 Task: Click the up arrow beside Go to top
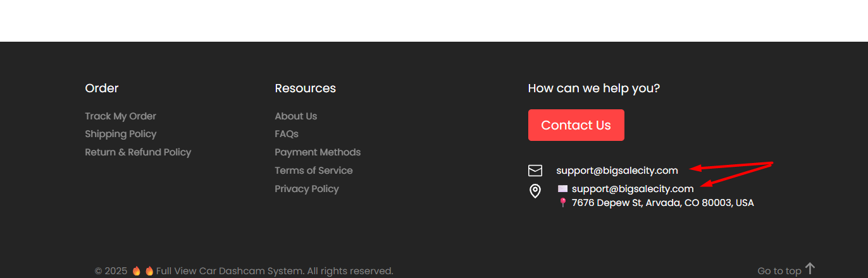[810, 269]
